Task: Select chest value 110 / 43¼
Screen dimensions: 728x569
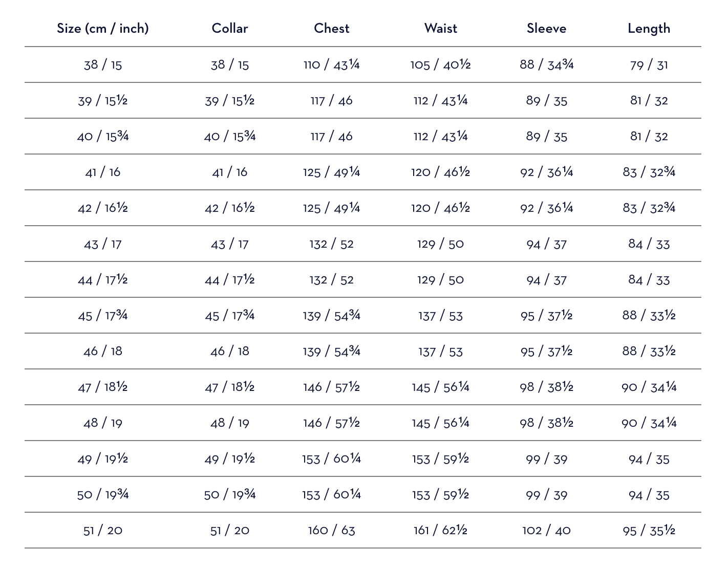Action: coord(332,64)
